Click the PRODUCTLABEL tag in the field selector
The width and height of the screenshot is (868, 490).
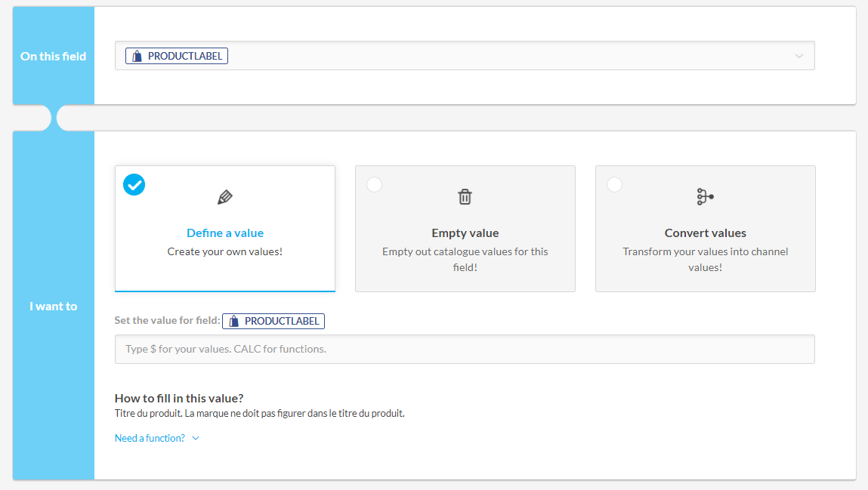click(x=177, y=56)
